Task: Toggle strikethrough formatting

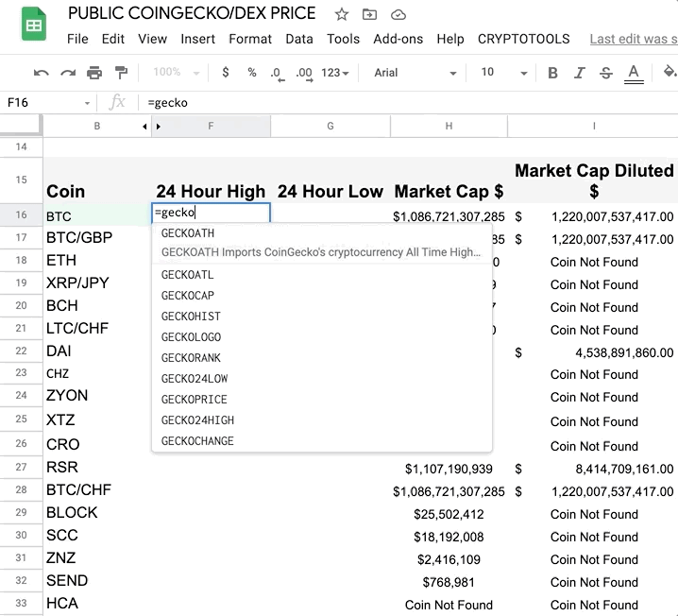Action: 606,73
